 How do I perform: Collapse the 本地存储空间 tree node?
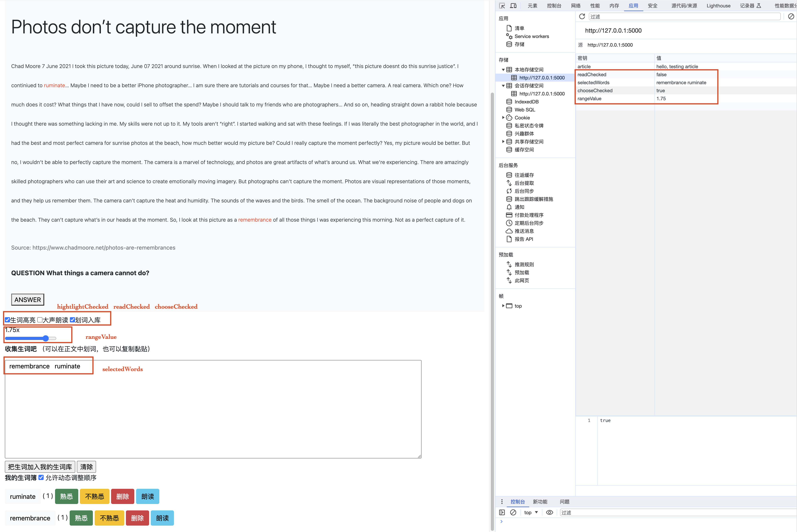coord(503,70)
